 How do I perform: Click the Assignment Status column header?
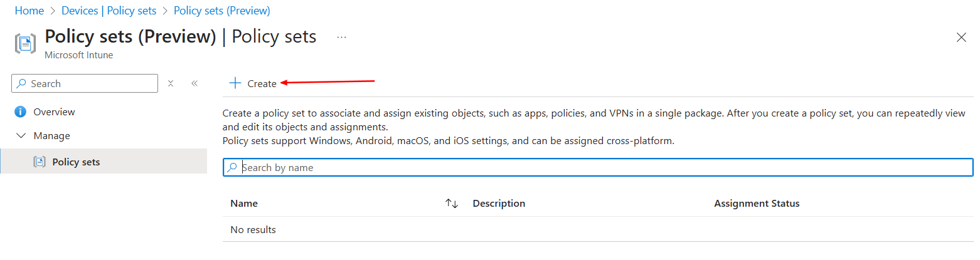tap(757, 204)
